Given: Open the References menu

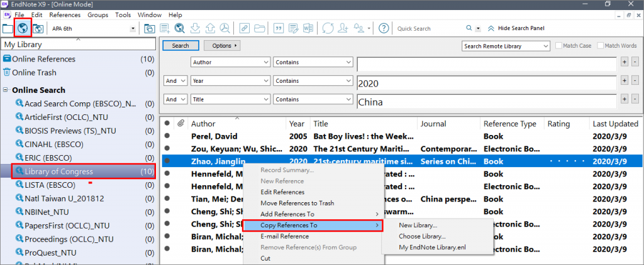Looking at the screenshot, I should (65, 15).
